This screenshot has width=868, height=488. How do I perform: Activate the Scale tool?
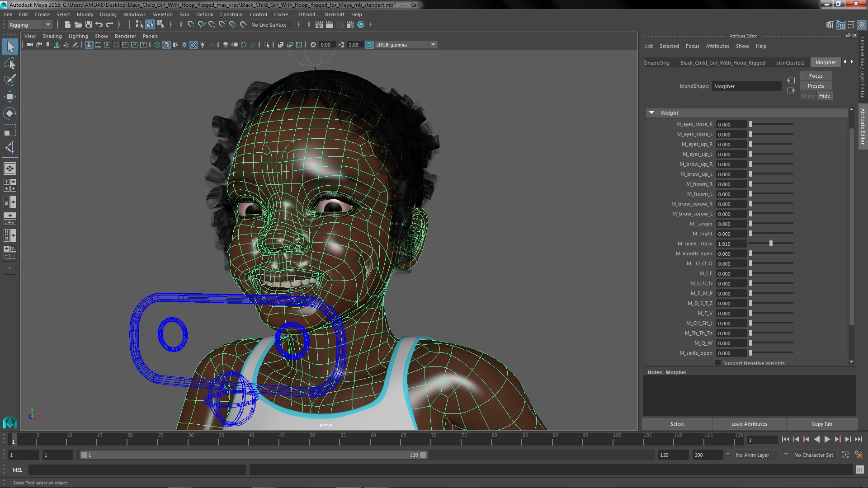10,130
